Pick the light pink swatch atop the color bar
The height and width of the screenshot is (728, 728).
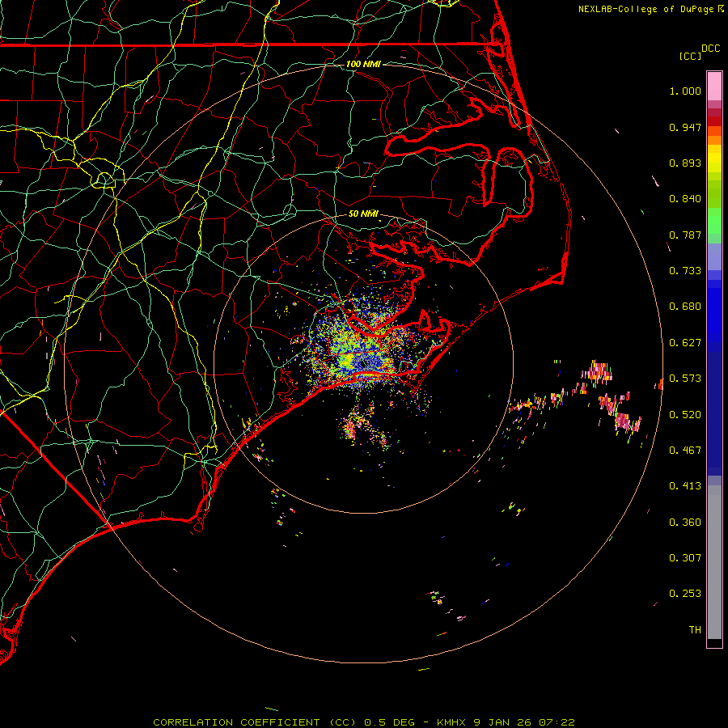[x=714, y=87]
